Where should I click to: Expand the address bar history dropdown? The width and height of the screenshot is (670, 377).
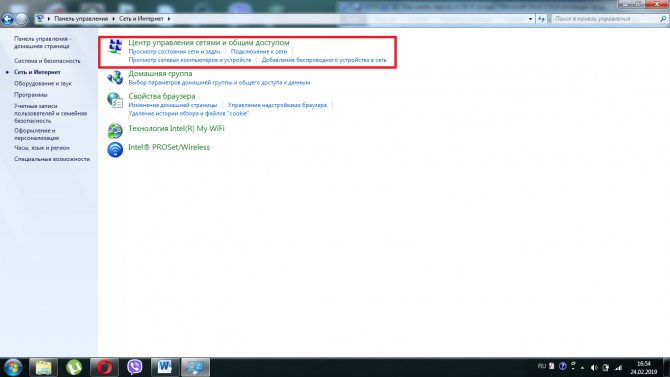pos(530,19)
